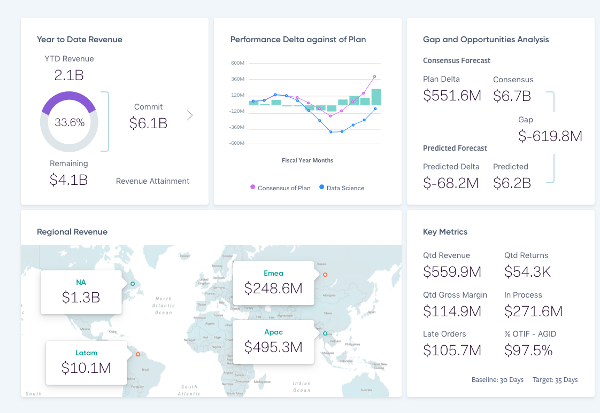Click the Latam orange map marker dot
600x413 pixels.
point(136,352)
